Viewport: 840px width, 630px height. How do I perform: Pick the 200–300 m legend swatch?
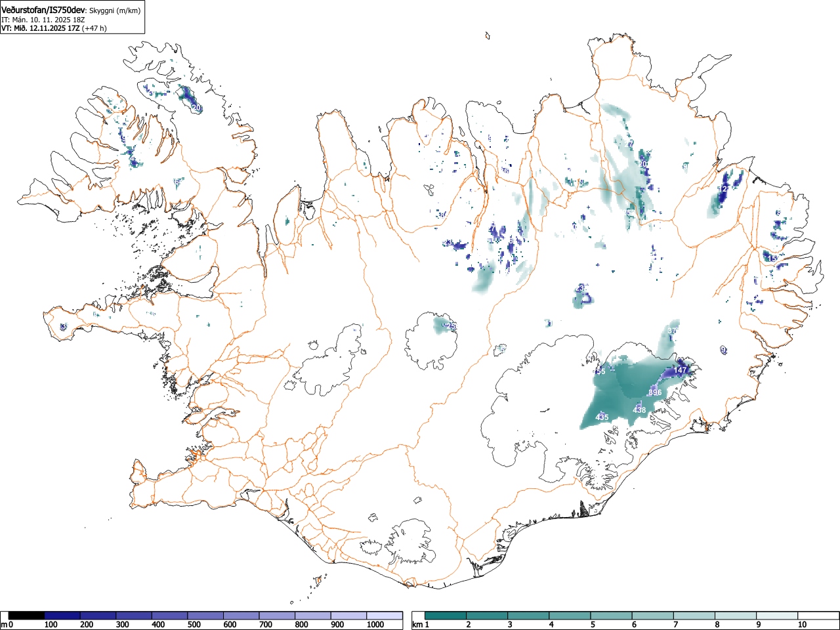pos(98,616)
